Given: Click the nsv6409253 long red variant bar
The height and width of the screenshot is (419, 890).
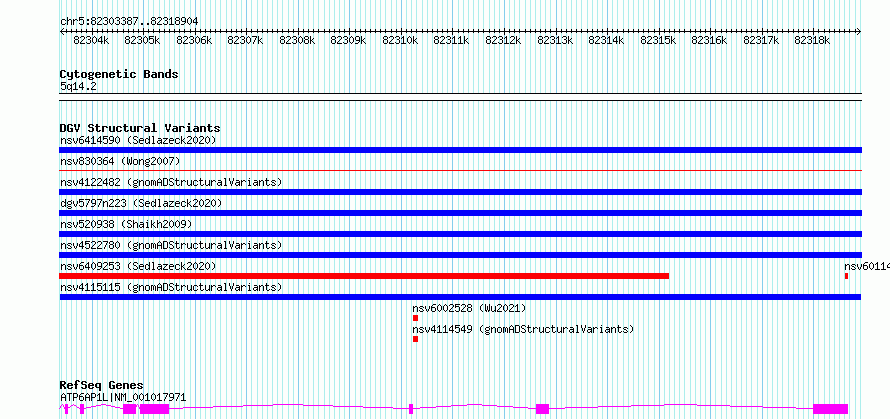Looking at the screenshot, I should [x=364, y=276].
